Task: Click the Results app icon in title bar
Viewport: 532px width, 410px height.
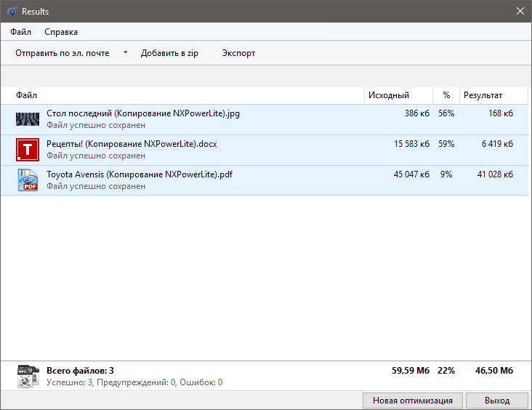Action: click(12, 12)
